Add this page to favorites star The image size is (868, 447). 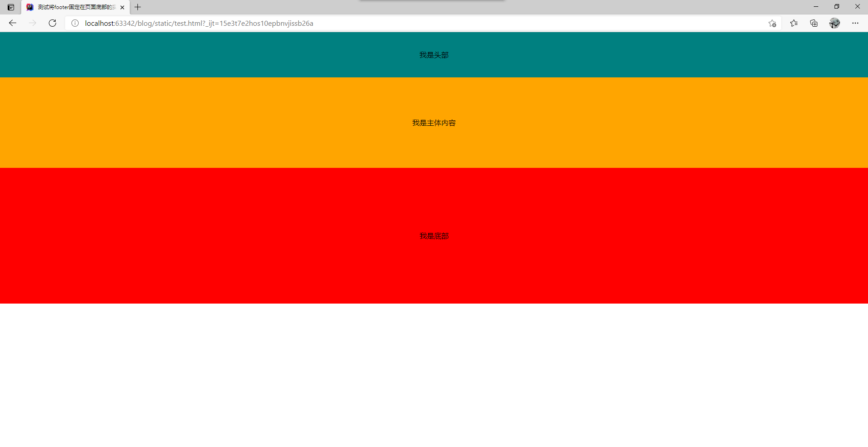tap(772, 24)
